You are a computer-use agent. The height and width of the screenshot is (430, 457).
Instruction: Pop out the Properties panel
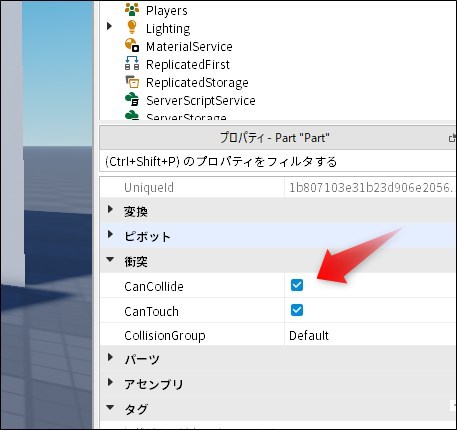point(452,138)
